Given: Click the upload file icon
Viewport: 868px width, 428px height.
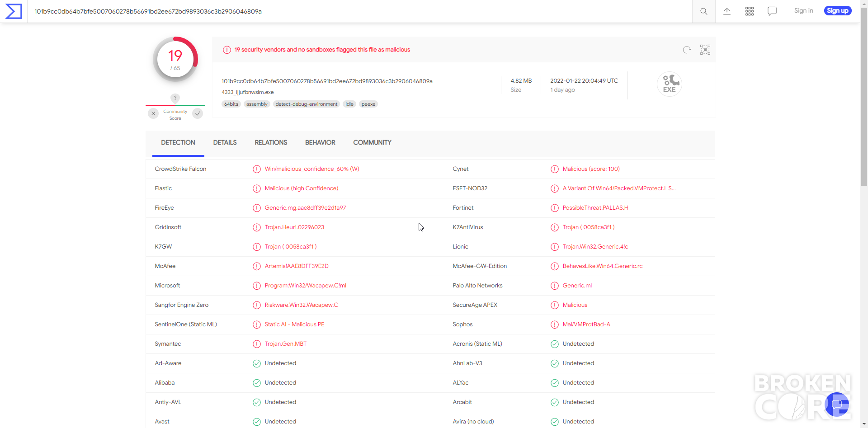Looking at the screenshot, I should 727,11.
